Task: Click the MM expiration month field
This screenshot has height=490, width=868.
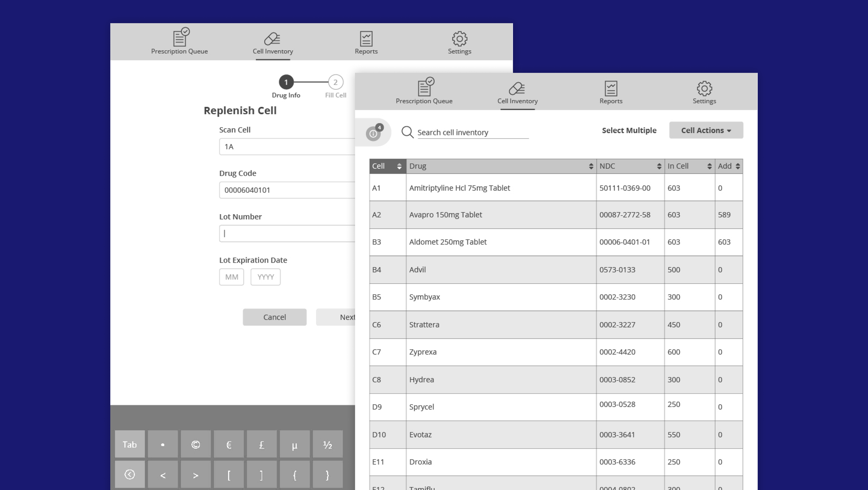Action: pos(232,277)
